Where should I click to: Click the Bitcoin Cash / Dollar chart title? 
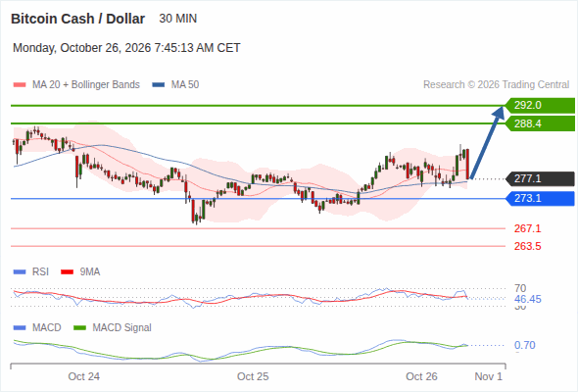tap(77, 19)
